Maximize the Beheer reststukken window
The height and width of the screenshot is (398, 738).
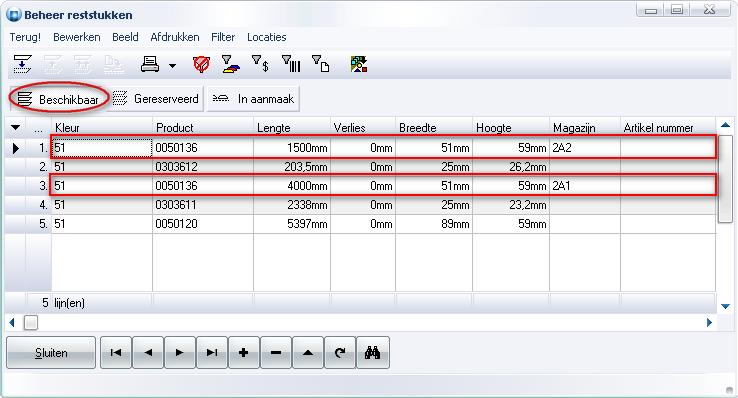(677, 9)
